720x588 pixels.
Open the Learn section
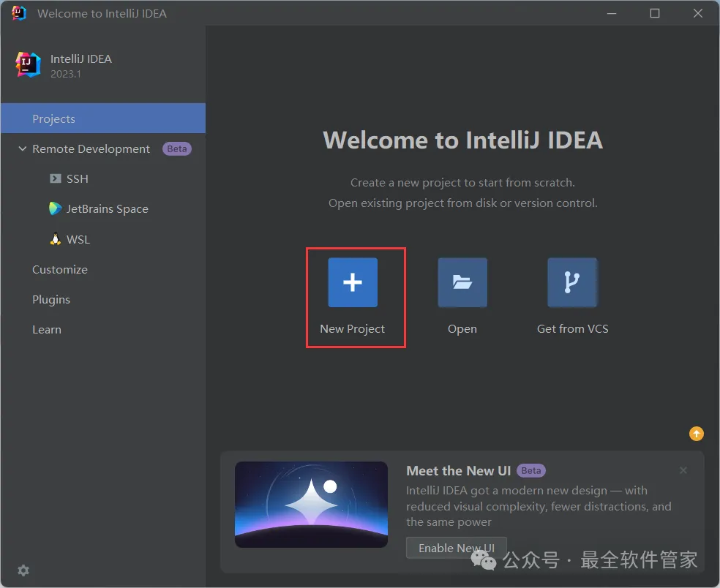click(46, 330)
